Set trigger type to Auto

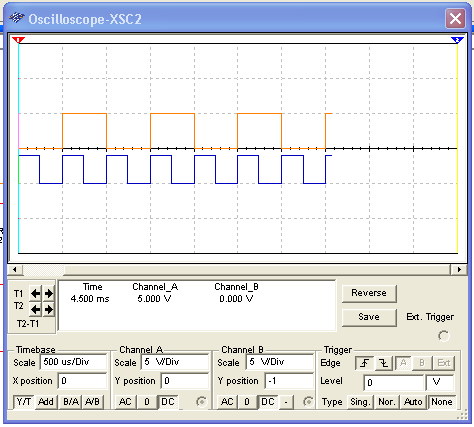pos(413,402)
